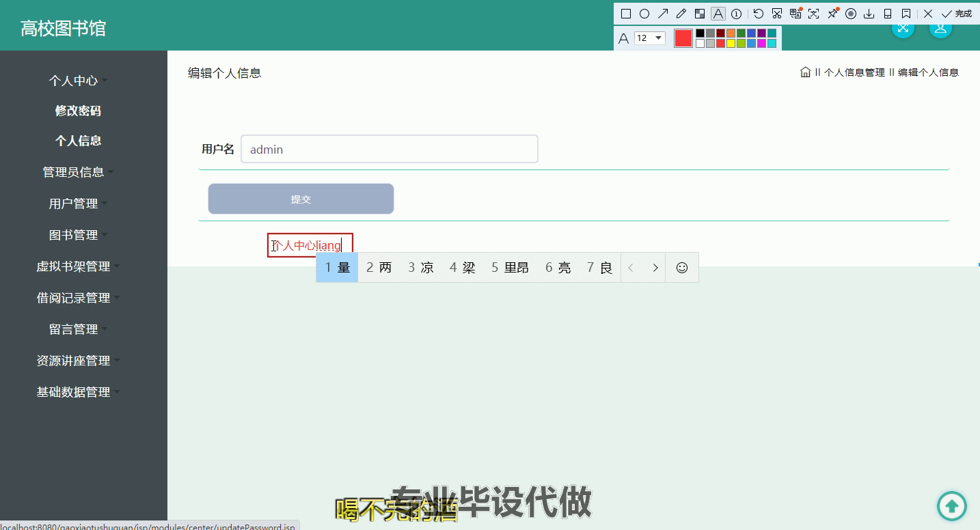Open the emoji panel in the IME bar
The width and height of the screenshot is (980, 530).
[x=682, y=268]
